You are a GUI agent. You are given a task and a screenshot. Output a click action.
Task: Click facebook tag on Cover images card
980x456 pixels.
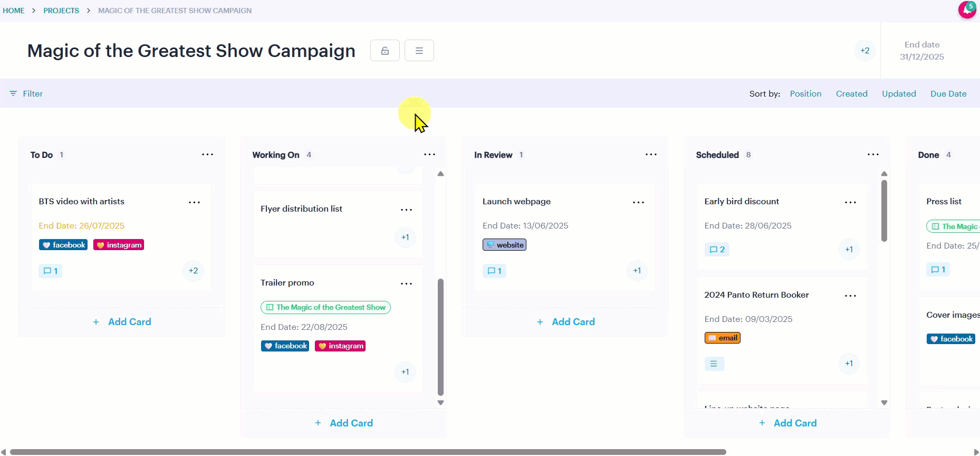coord(951,339)
